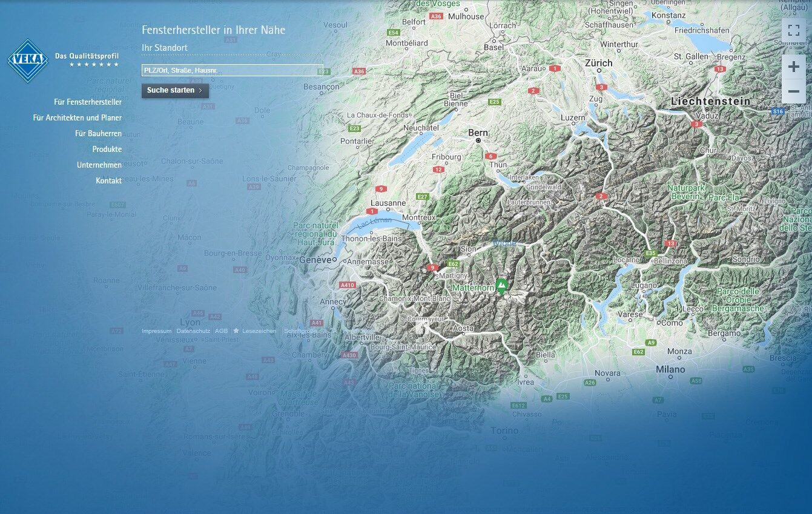Click the Bergamo label on map
The image size is (812, 514).
pos(724,333)
